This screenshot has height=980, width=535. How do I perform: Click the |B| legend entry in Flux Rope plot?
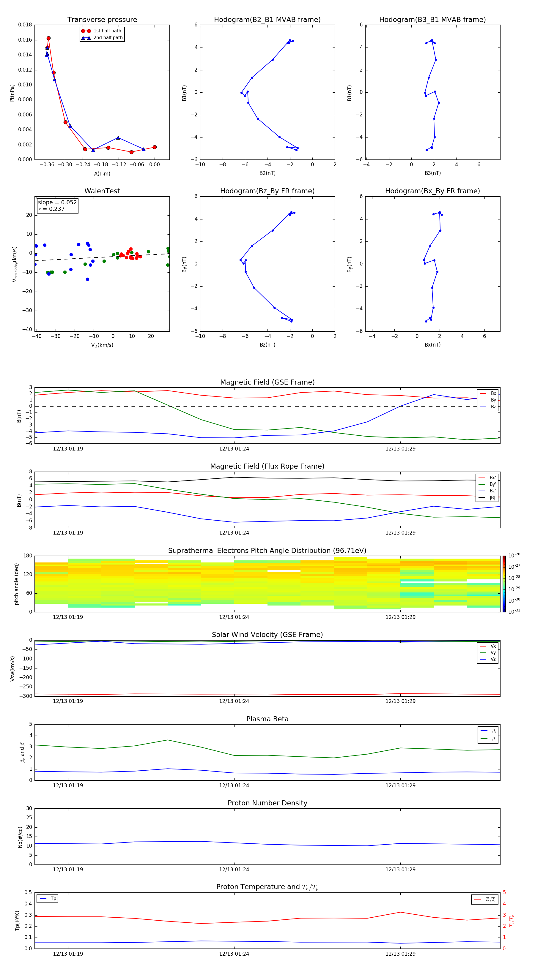(x=487, y=498)
